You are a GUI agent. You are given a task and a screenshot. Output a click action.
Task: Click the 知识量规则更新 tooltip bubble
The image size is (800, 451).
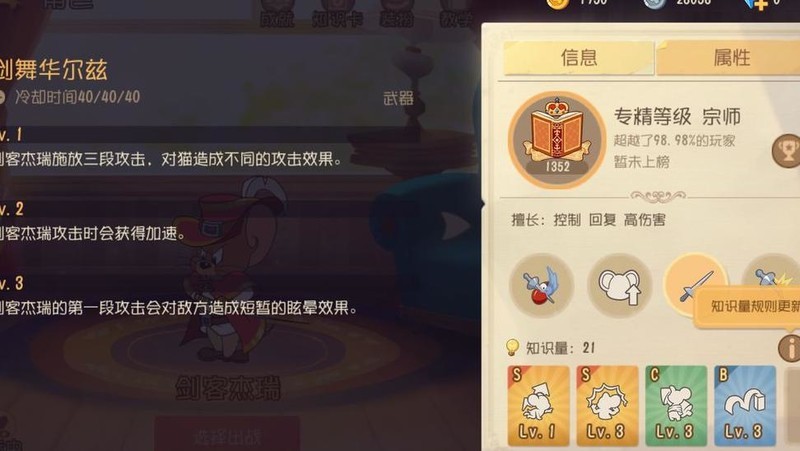[748, 306]
